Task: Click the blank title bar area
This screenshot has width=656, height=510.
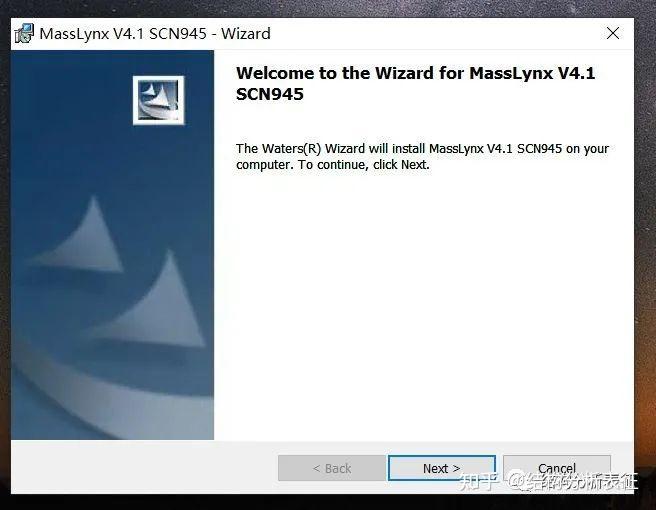Action: pos(435,33)
